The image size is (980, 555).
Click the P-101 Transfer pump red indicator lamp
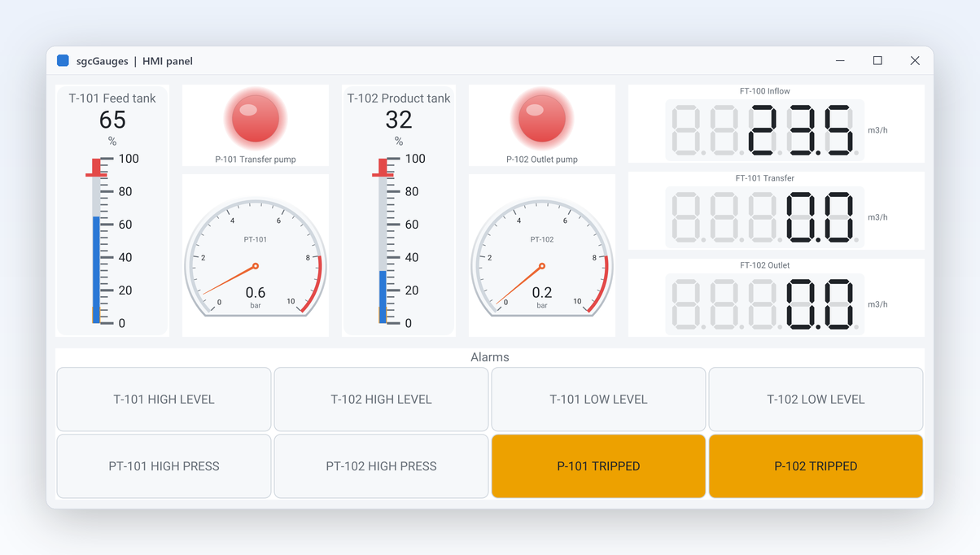tap(256, 119)
